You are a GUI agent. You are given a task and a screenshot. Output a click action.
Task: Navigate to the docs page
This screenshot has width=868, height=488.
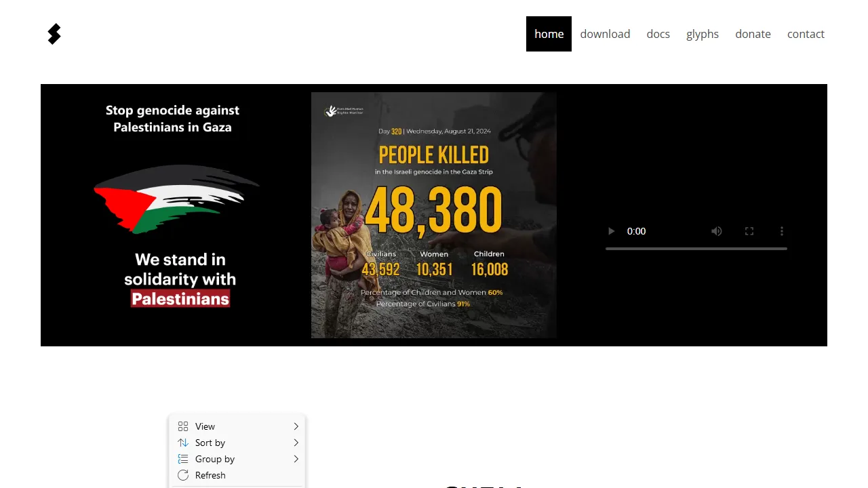[x=658, y=34]
